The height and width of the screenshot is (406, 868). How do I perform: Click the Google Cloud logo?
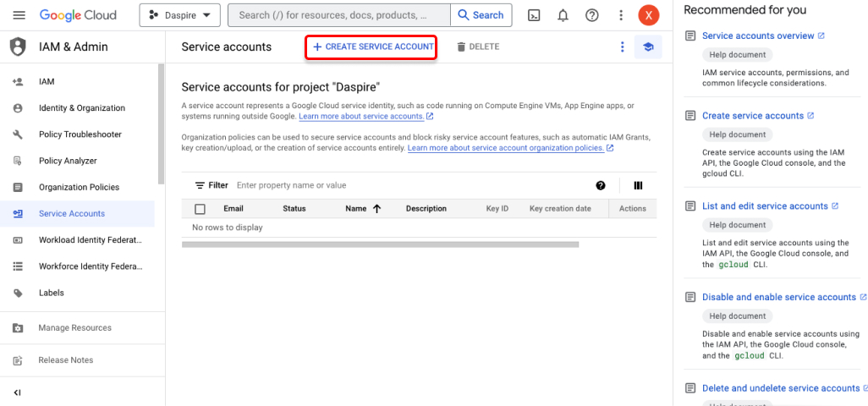tap(78, 15)
